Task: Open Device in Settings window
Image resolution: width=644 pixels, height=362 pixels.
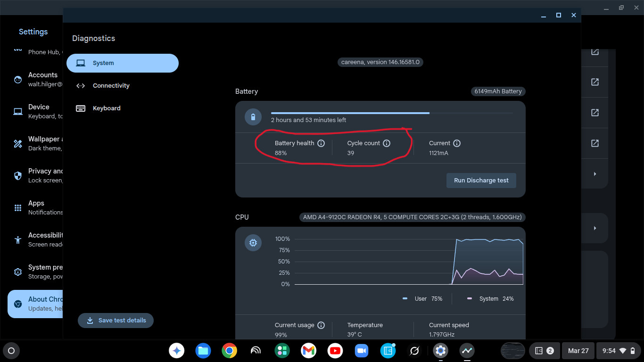Action: (x=35, y=112)
